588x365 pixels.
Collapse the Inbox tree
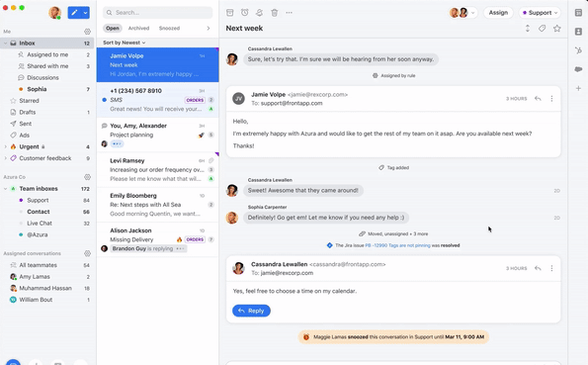(x=5, y=44)
